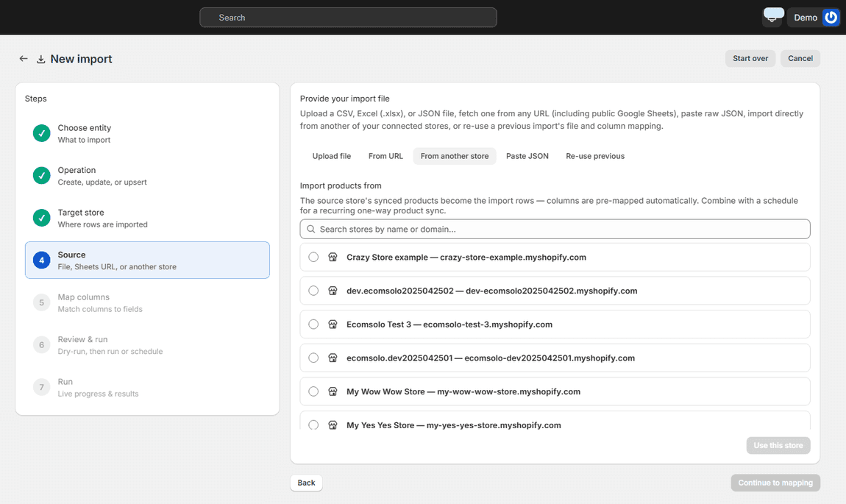Click the download icon next to New import
The image size is (846, 504).
pyautogui.click(x=40, y=59)
